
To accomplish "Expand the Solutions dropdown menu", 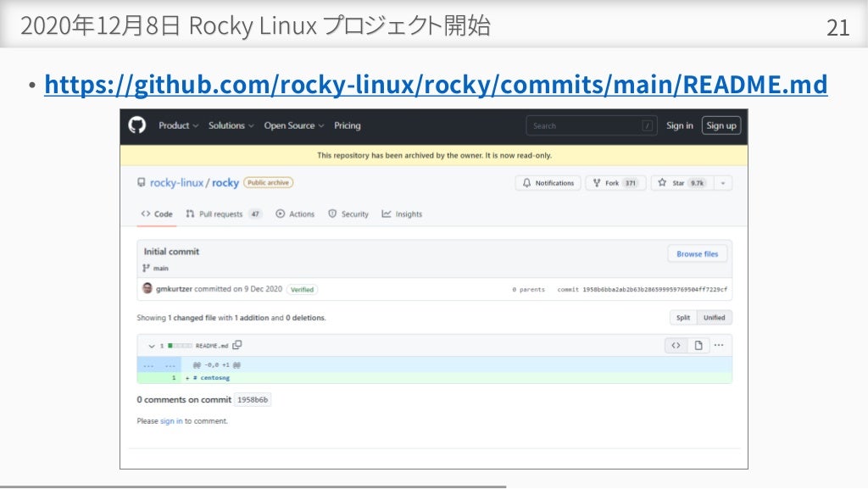I will 231,125.
